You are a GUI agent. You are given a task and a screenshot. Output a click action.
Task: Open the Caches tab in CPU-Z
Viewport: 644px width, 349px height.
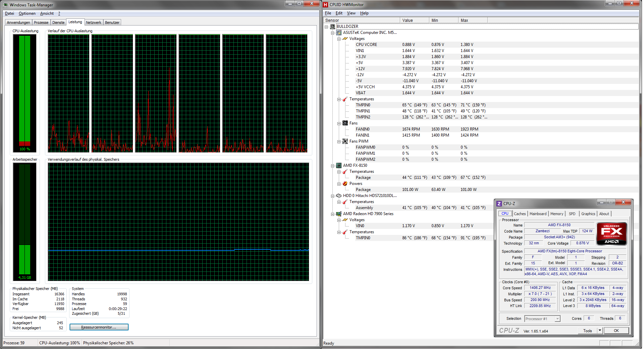(x=520, y=214)
